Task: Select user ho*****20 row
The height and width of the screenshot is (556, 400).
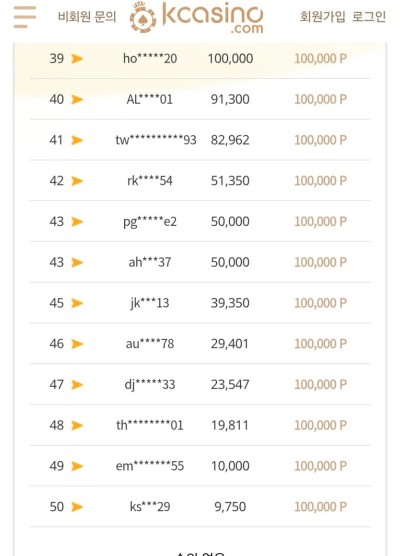Action: (200, 59)
